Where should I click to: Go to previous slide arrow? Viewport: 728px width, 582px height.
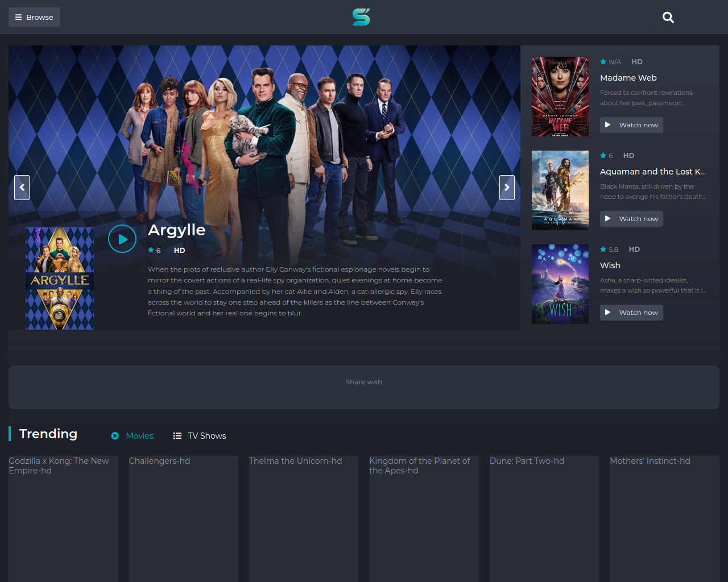[x=22, y=188]
